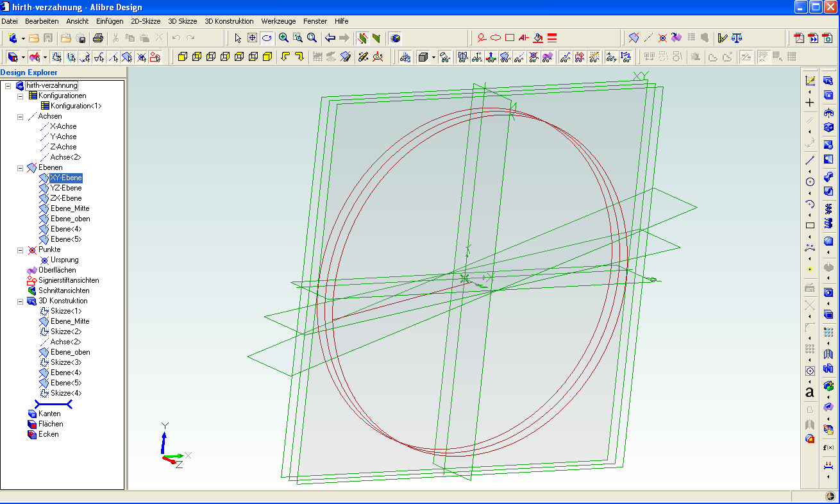Click the Zoom to Window icon
840x504 pixels.
tap(298, 38)
